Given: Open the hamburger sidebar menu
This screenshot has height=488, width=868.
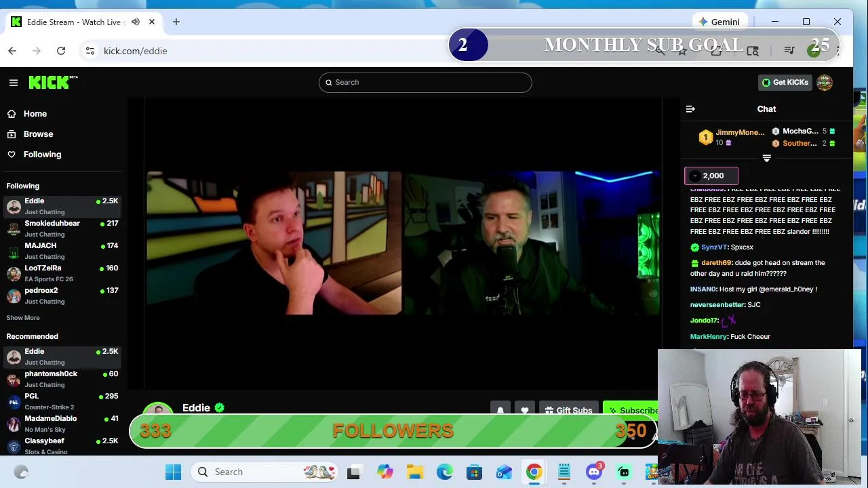Looking at the screenshot, I should click(14, 83).
